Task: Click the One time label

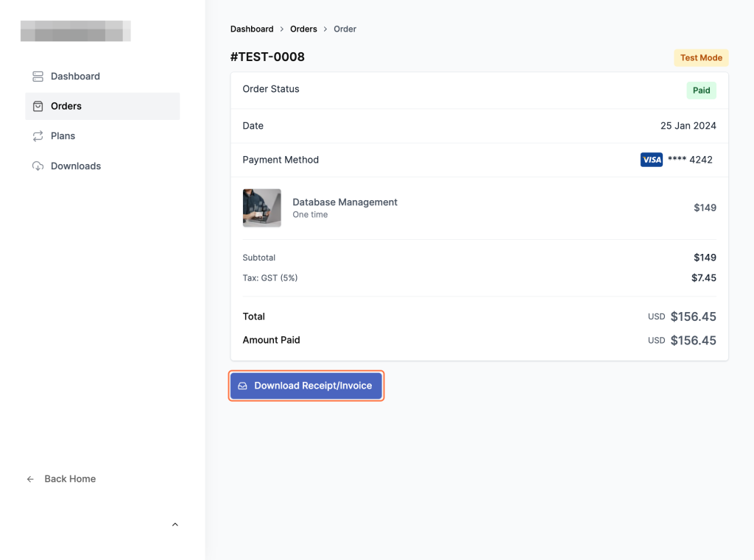Action: 310,215
